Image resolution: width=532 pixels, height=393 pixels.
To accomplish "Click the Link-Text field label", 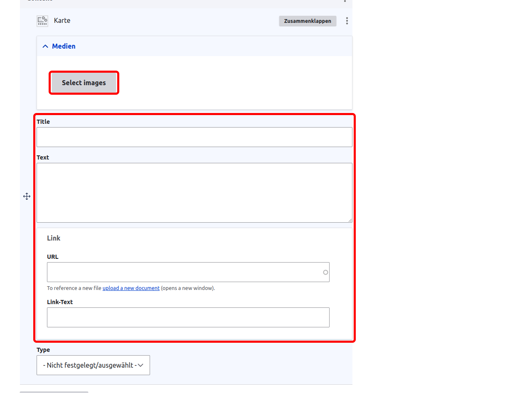I will 60,302.
